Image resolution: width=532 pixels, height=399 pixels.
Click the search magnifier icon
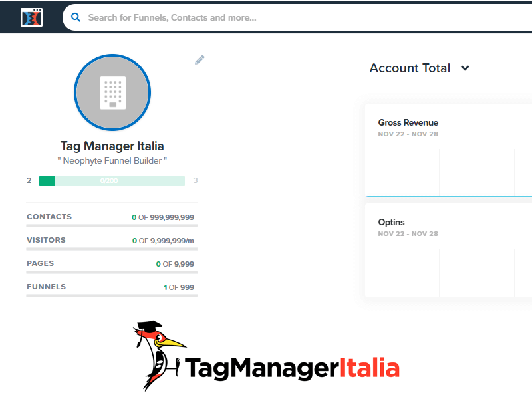coord(76,17)
